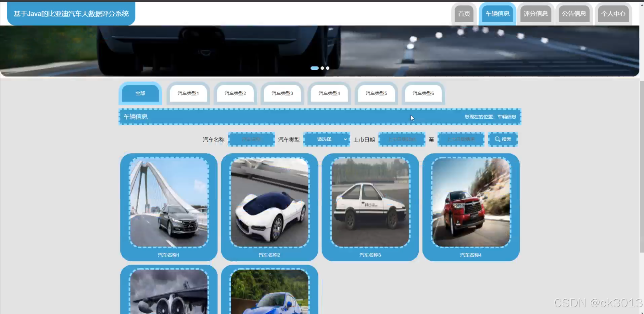The image size is (644, 314).
Task: Click the site title 基于Java的比亚迪汽车大数据评分系统
Action: coord(71,14)
